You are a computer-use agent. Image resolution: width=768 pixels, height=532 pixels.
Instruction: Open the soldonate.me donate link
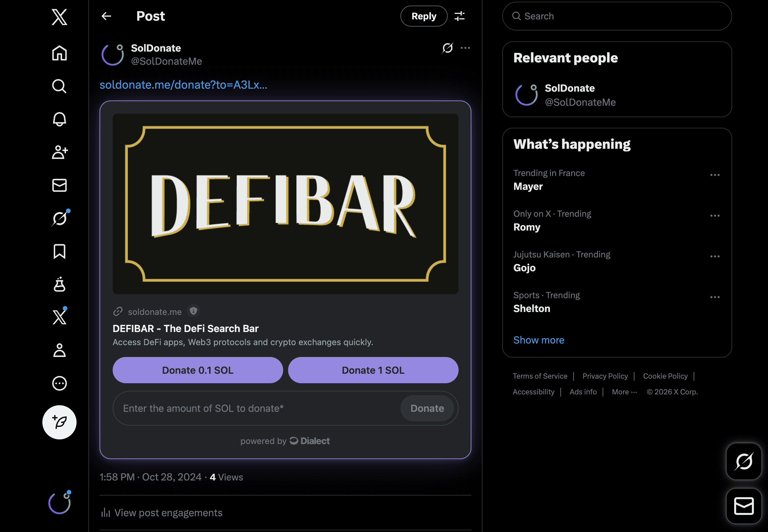pos(183,85)
